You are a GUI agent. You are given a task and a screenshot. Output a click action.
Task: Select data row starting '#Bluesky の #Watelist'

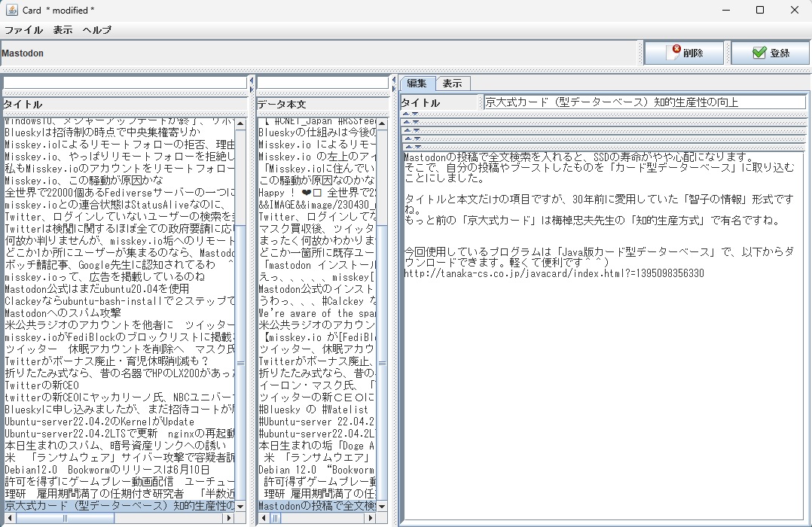coord(317,410)
